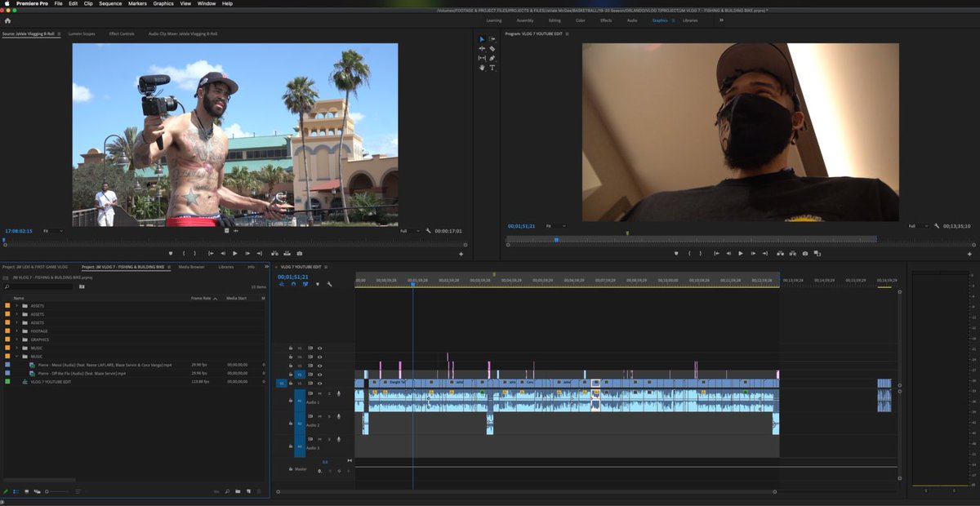
Task: Mute the Audio 1 track
Action: (x=319, y=393)
